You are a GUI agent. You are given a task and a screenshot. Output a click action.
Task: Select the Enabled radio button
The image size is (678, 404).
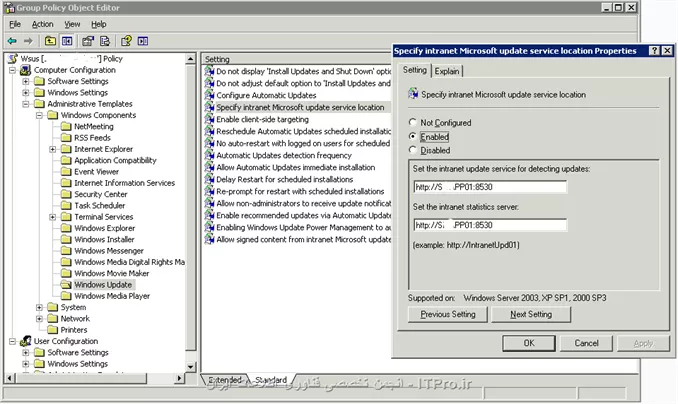tap(414, 135)
